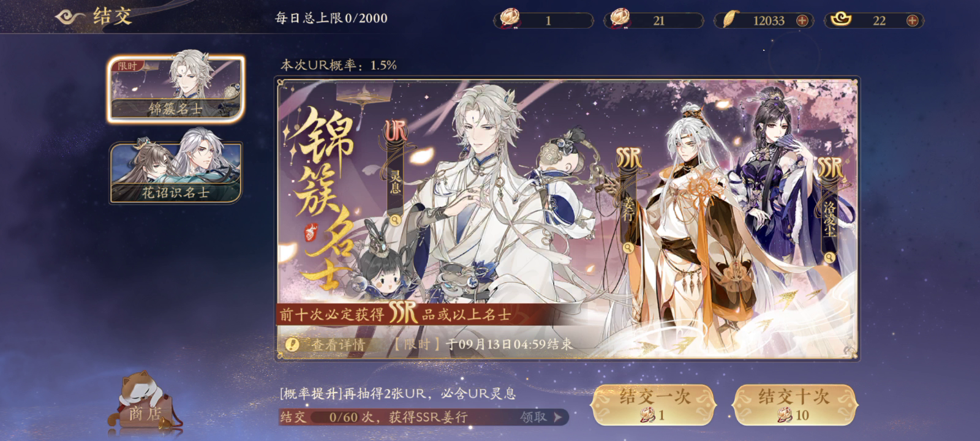Tap the plus icon next to 22 ingots
Screen dimensions: 980x441
912,21
